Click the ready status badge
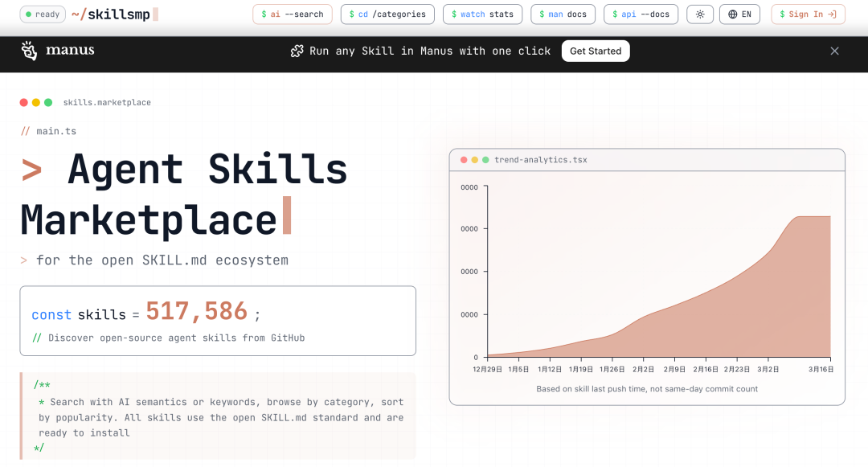 coord(43,14)
